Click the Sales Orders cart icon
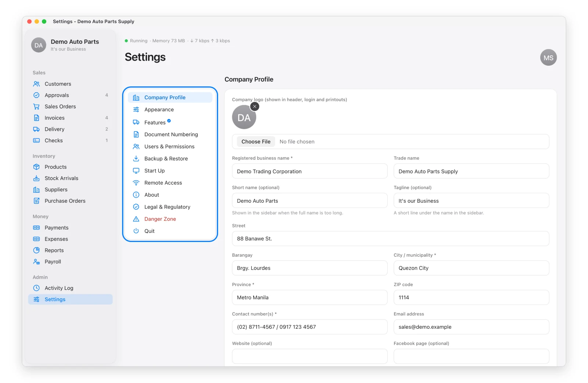 tap(36, 106)
